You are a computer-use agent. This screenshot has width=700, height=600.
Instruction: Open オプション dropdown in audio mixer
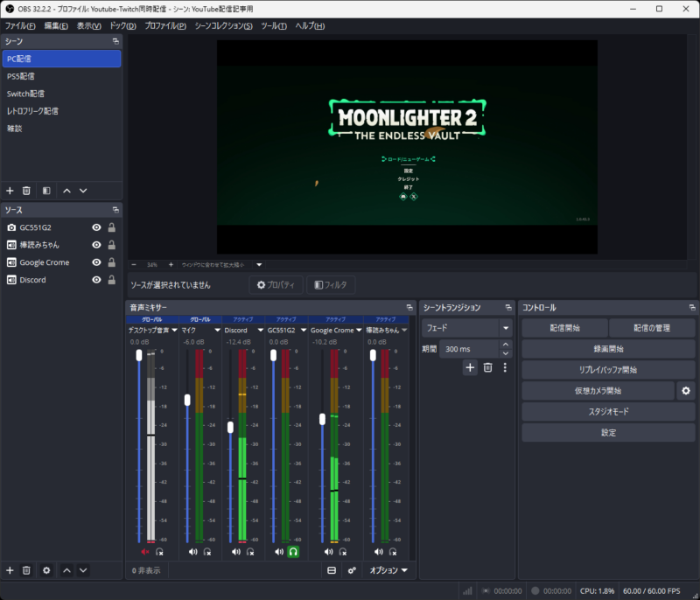coord(388,570)
